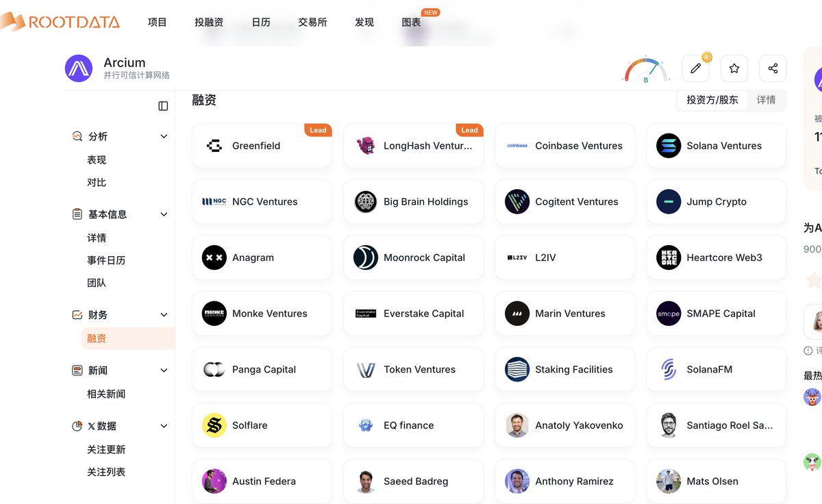Screen dimensions: 822x504
Task: Open 关注列表 in sidebar
Action: [x=106, y=472]
